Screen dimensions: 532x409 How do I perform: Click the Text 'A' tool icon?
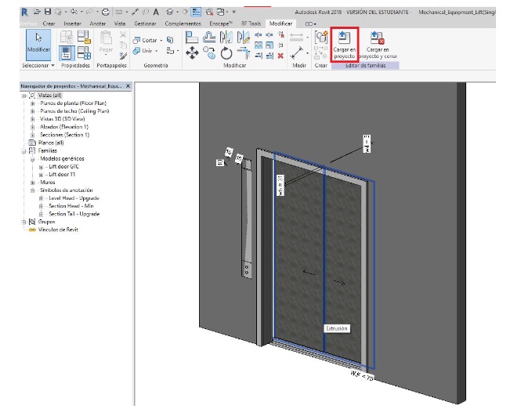click(x=156, y=13)
